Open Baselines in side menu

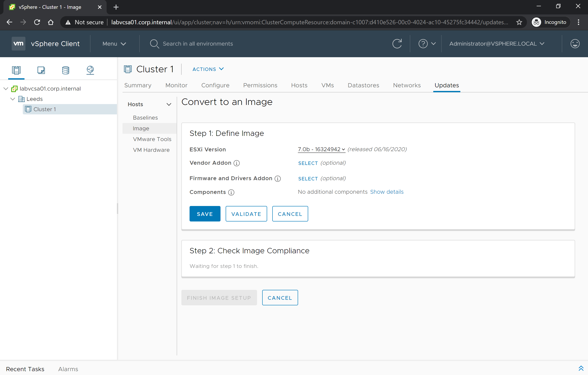[145, 118]
